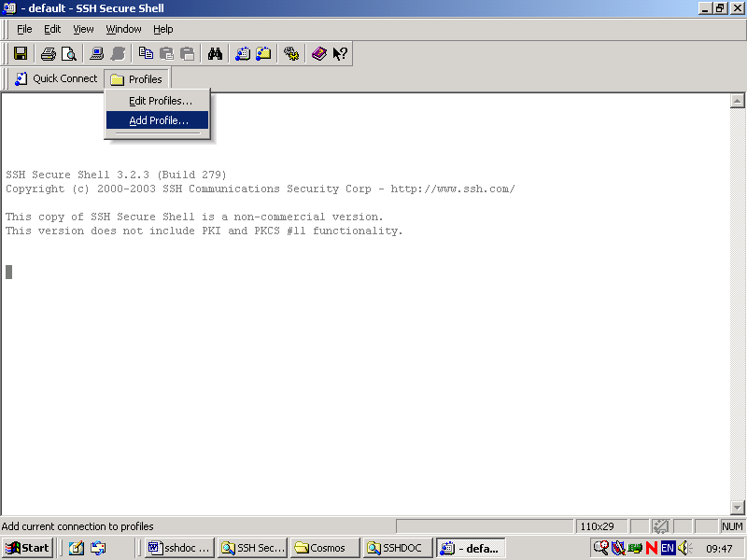Select Add Profile from the dropdown
Screen dimensions: 747x560
(158, 120)
